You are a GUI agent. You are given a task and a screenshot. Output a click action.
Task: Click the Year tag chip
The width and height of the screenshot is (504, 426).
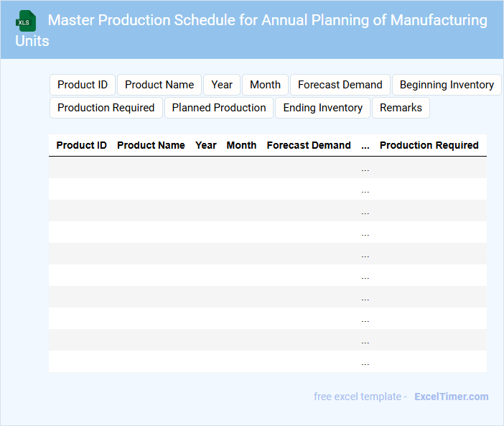[222, 85]
